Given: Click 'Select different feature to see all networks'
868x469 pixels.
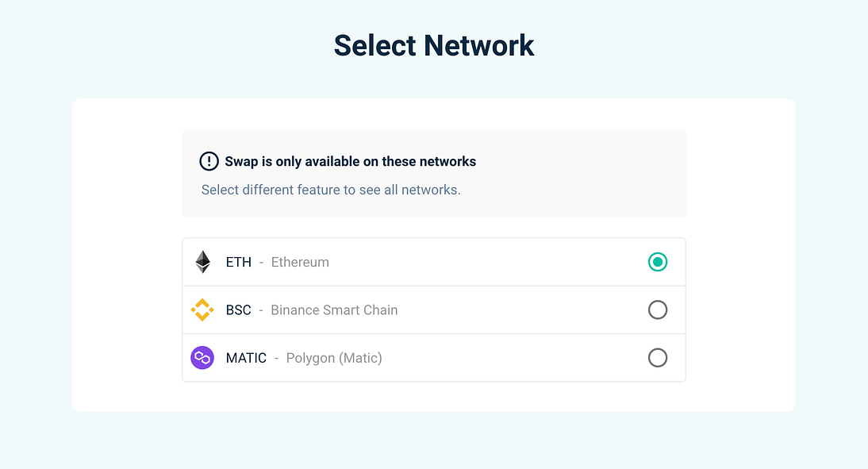Looking at the screenshot, I should 331,190.
